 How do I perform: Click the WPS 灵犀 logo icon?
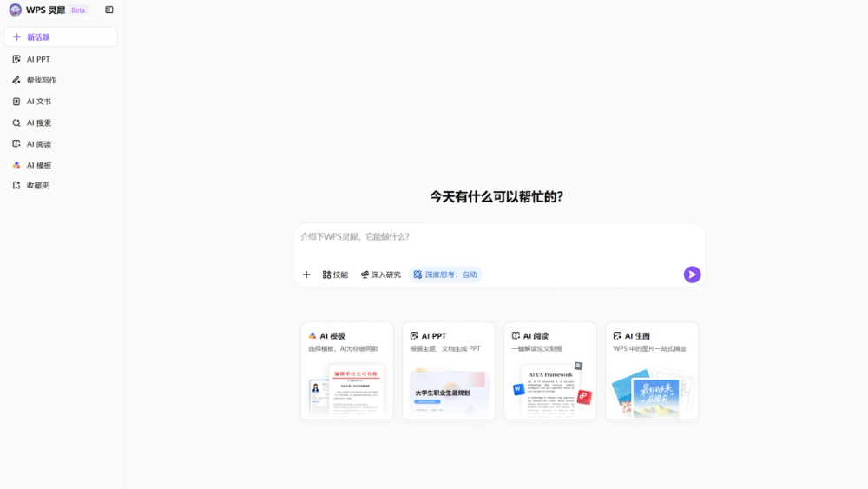click(x=15, y=10)
